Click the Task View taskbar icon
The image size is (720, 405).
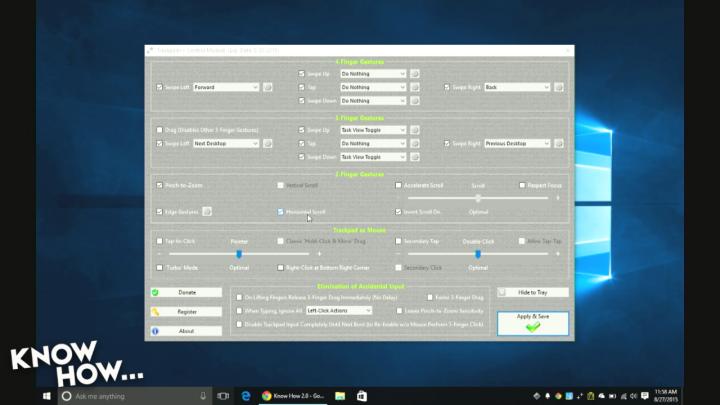(x=223, y=396)
